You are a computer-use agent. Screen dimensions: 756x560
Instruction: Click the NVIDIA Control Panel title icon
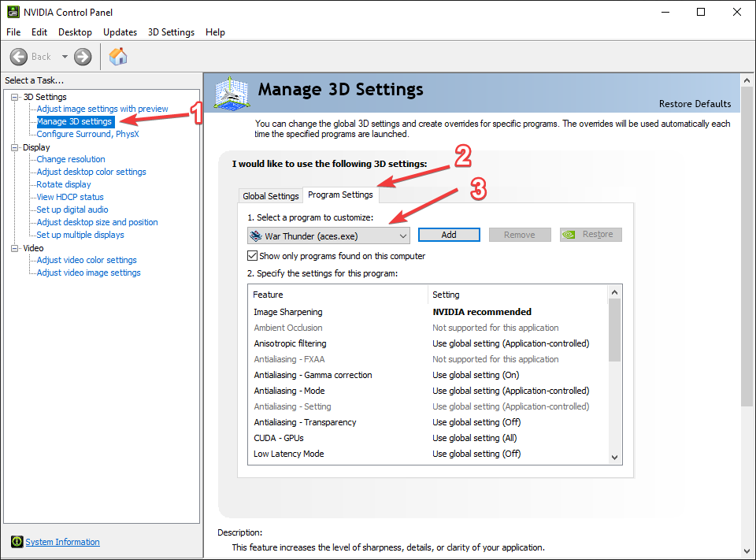tap(13, 12)
